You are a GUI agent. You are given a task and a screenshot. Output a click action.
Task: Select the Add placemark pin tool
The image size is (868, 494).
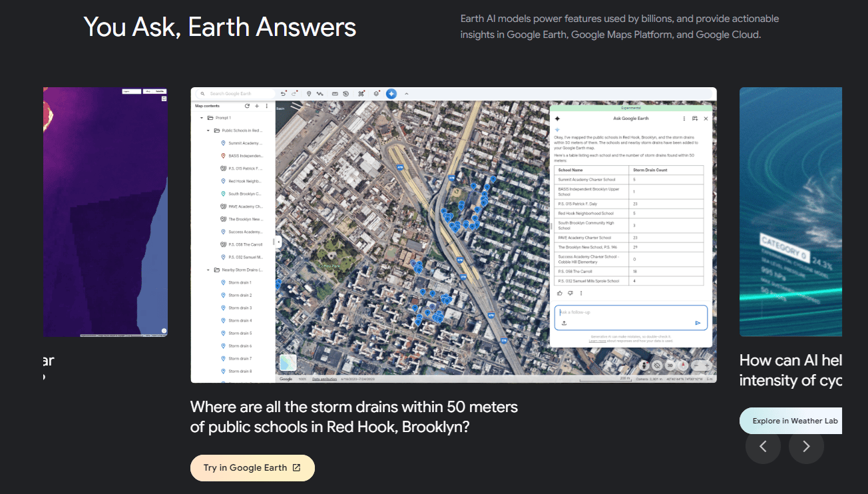click(x=309, y=94)
